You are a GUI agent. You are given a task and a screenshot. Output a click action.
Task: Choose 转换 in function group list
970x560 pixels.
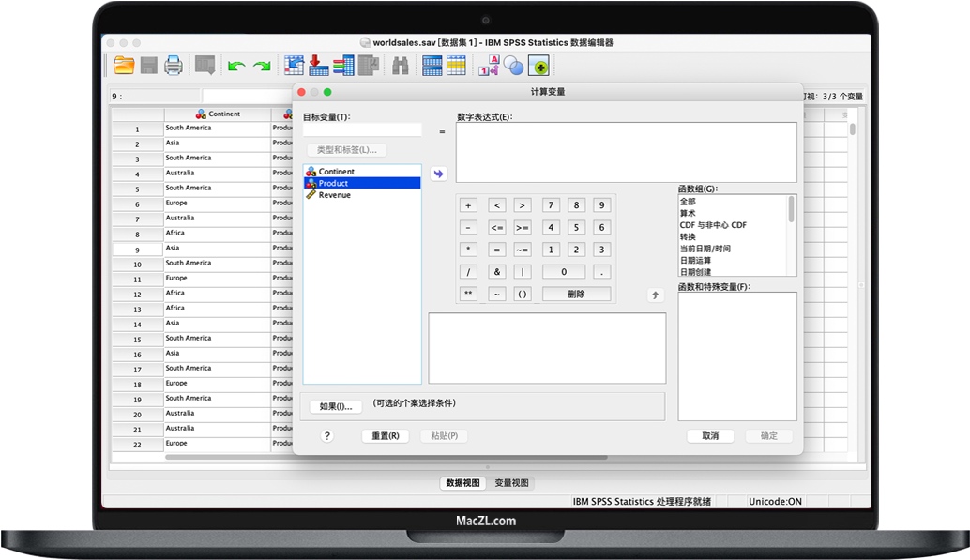[x=688, y=237]
